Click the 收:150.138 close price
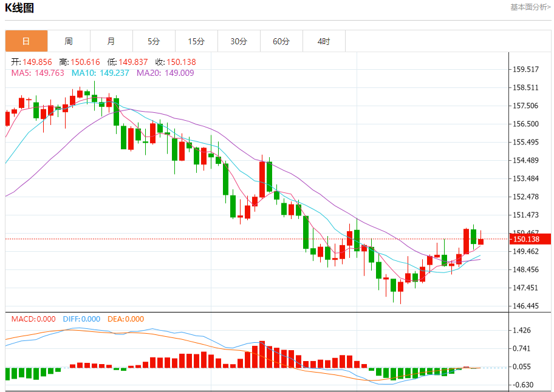This screenshot has height=392, width=554. coord(176,62)
